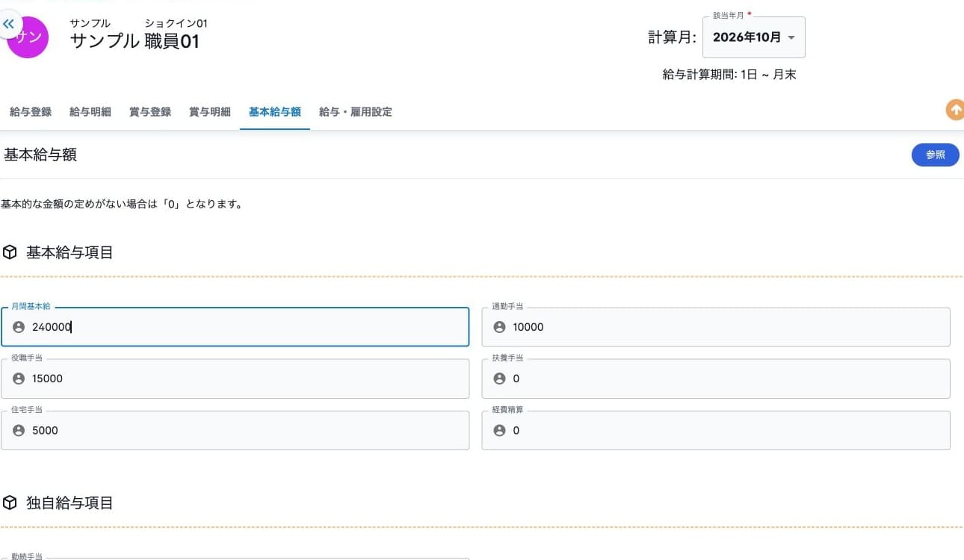This screenshot has height=560, width=964.
Task: Click the 住宅手当 input showing 5000
Action: tap(235, 430)
